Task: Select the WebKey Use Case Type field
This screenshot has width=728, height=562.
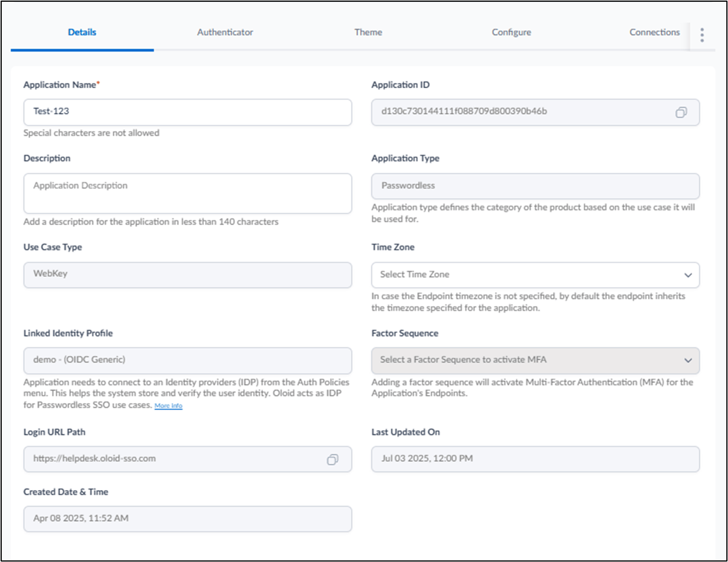Action: (x=187, y=275)
